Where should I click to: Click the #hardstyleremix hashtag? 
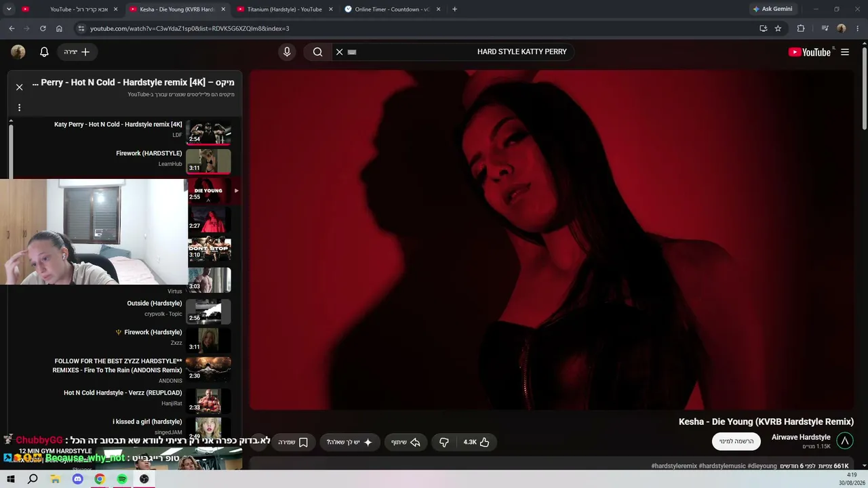click(x=674, y=466)
